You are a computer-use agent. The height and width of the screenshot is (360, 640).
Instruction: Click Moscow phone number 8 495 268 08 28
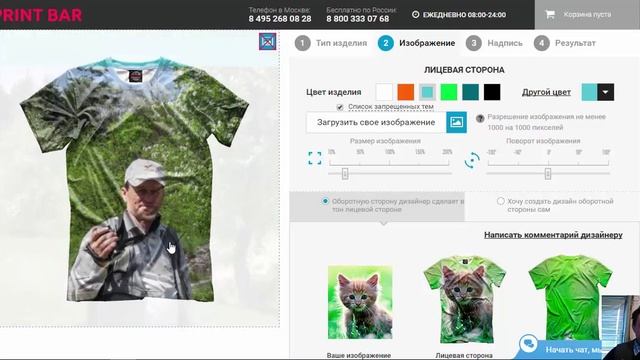coord(280,19)
